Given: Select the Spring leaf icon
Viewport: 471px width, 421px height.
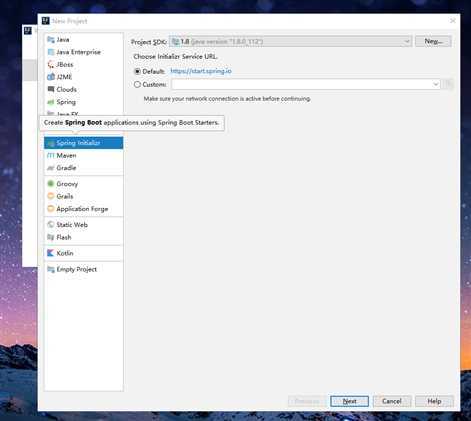Looking at the screenshot, I should [51, 102].
